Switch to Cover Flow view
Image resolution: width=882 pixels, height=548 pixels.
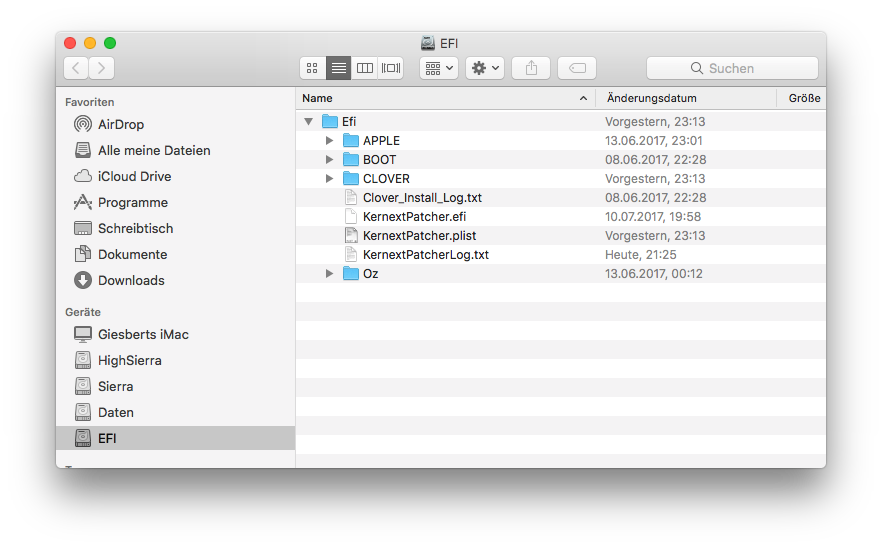coord(391,68)
